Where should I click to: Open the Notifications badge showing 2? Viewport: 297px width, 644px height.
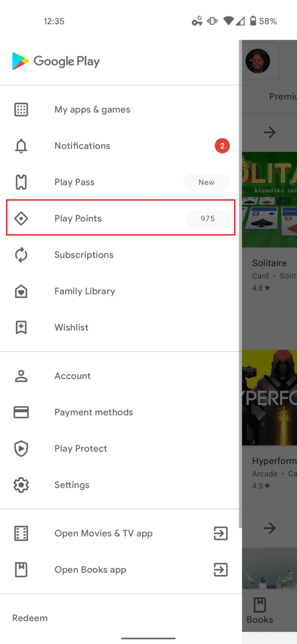[x=222, y=146]
